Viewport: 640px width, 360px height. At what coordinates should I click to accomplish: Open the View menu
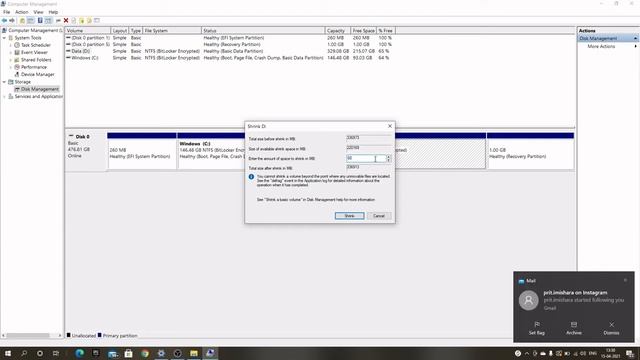tap(38, 12)
